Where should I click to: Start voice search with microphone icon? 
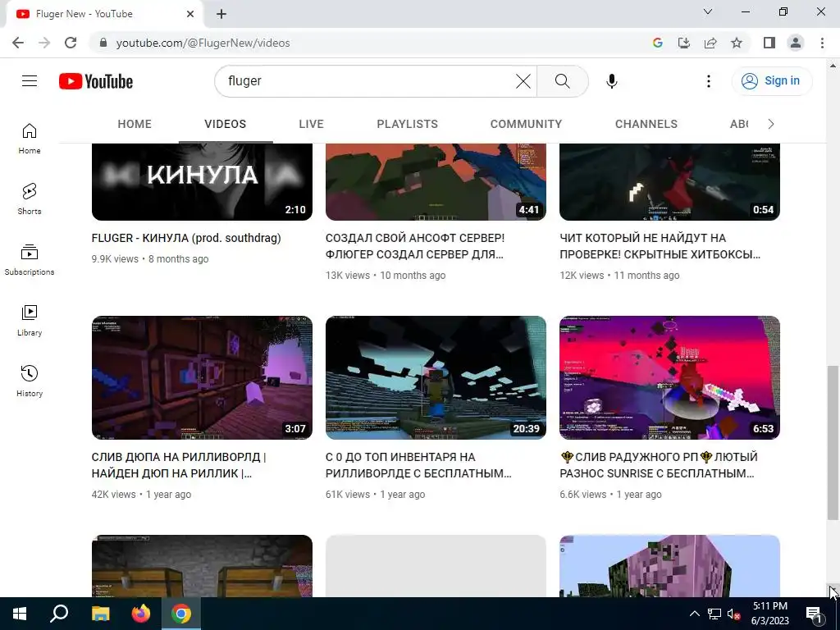pos(612,81)
